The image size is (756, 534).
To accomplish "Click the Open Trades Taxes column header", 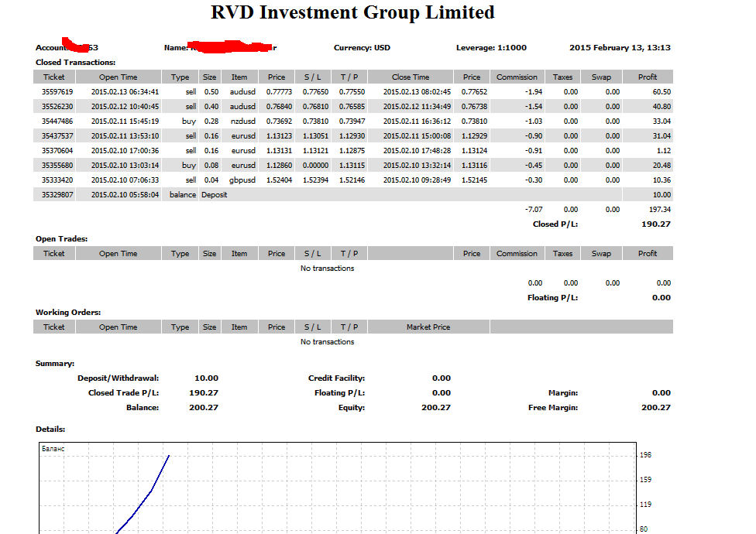I will point(562,253).
